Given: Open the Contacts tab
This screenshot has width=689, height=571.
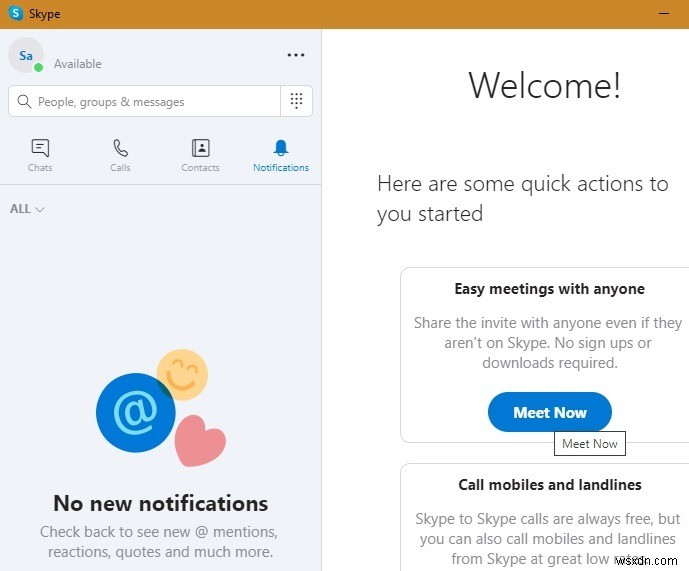Looking at the screenshot, I should coord(200,155).
